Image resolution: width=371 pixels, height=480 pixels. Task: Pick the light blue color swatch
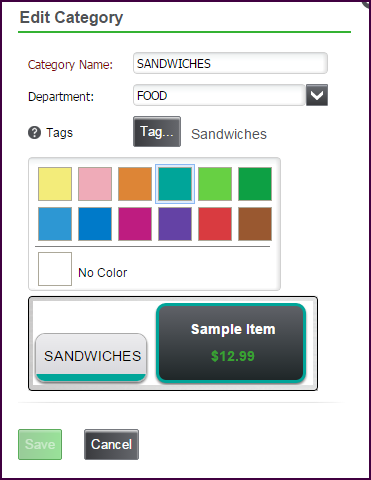(x=55, y=224)
